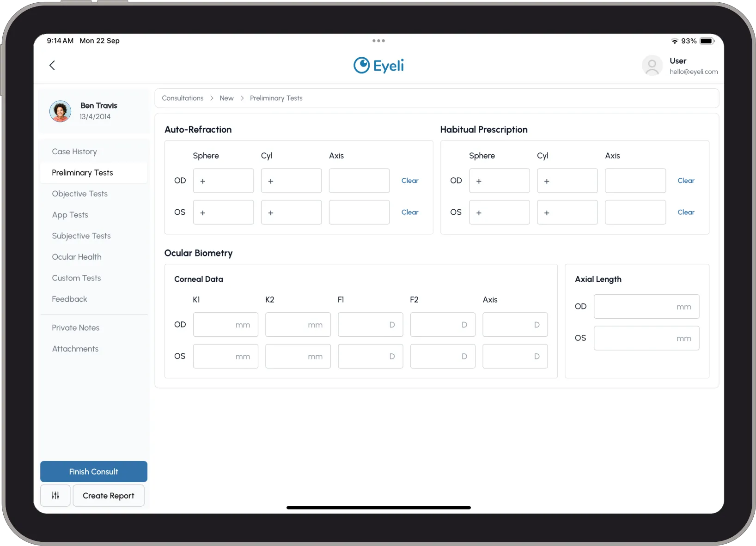The width and height of the screenshot is (756, 546).
Task: Select Axial Length OD field
Action: point(646,307)
